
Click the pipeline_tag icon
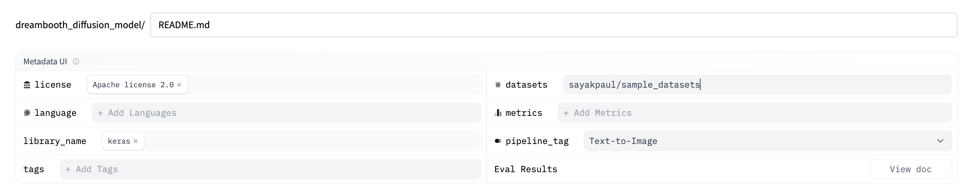tap(498, 141)
